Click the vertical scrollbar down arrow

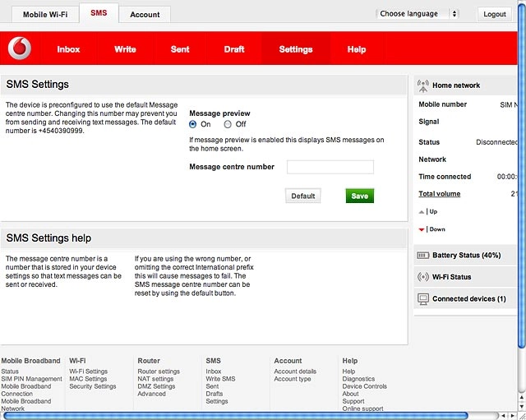click(x=522, y=407)
